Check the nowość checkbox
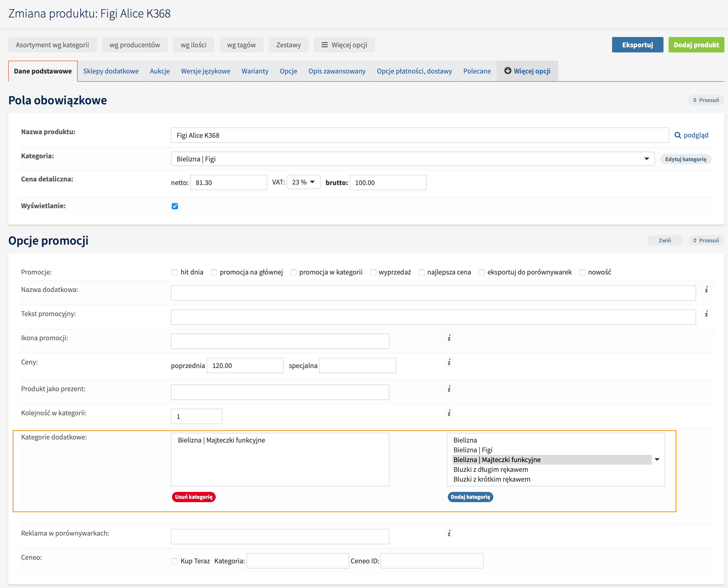Image resolution: width=728 pixels, height=588 pixels. click(582, 272)
